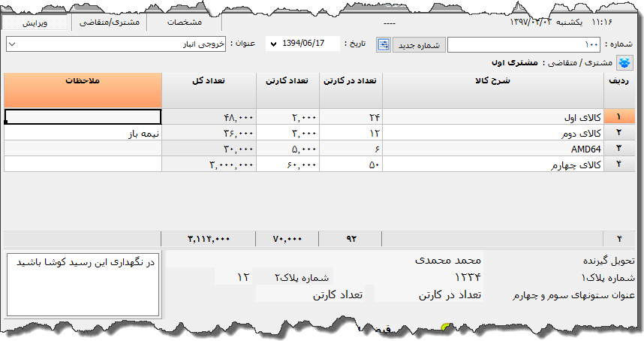This screenshot has height=341, width=644.
Task: Click the ملاحظات column header
Action: tap(83, 90)
